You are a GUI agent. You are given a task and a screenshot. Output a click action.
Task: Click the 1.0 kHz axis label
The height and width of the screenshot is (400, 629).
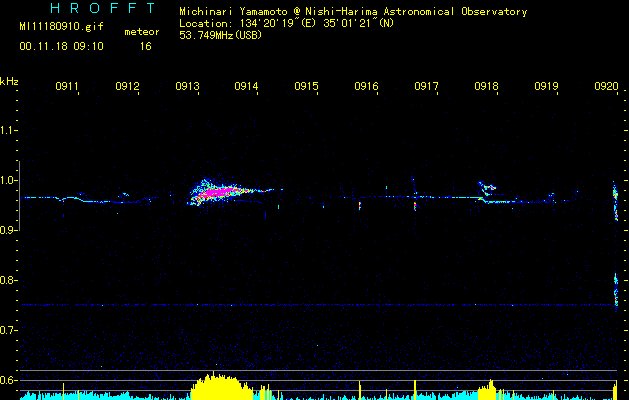(7, 180)
